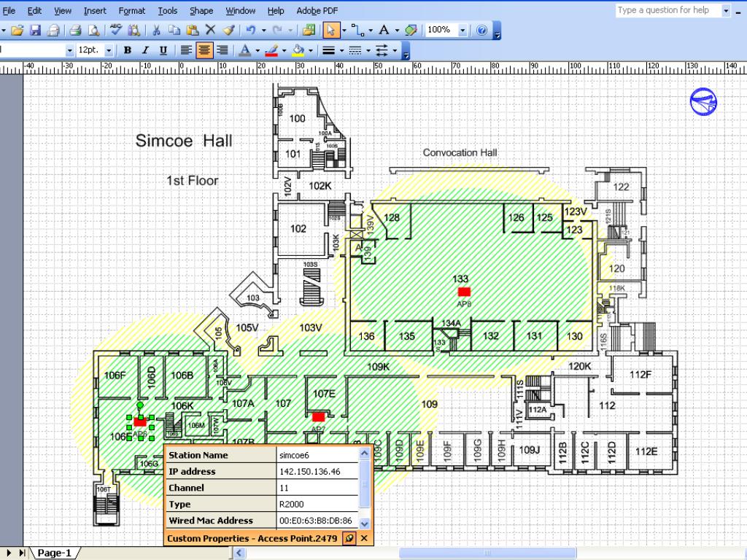Screen dimensions: 747x560
Task: Align text left
Action: click(x=186, y=50)
